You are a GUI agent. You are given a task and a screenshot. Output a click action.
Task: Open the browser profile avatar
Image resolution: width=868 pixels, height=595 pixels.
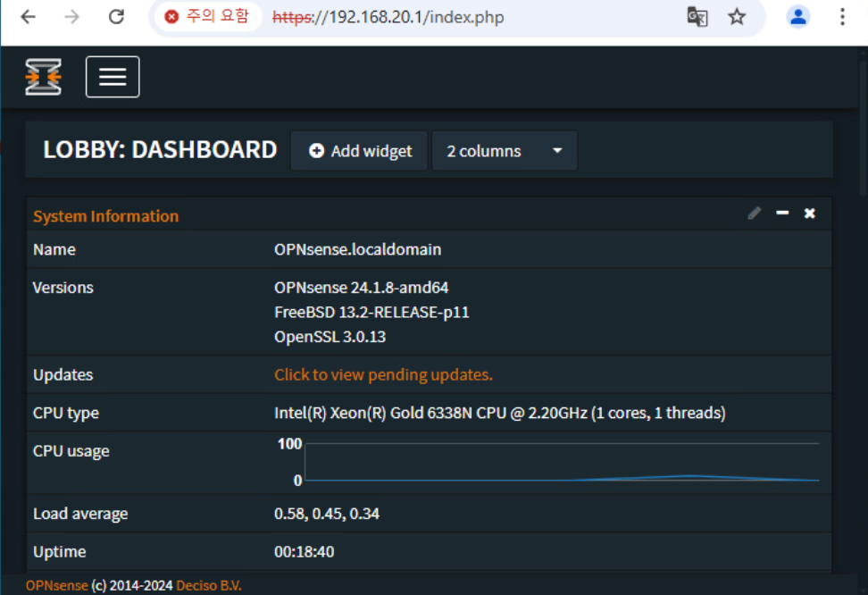[797, 17]
